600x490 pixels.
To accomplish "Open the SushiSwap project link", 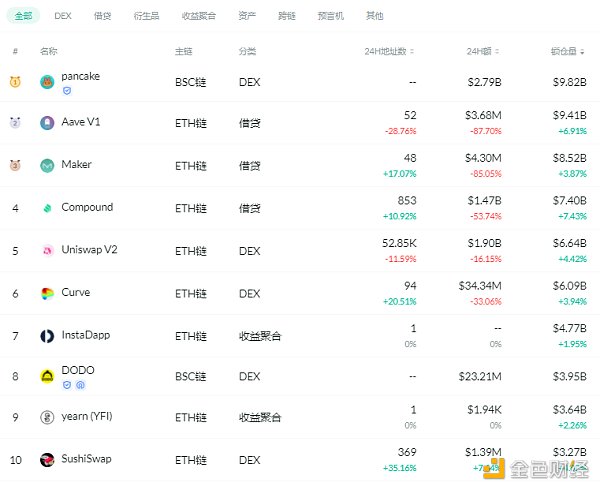I will [x=86, y=459].
